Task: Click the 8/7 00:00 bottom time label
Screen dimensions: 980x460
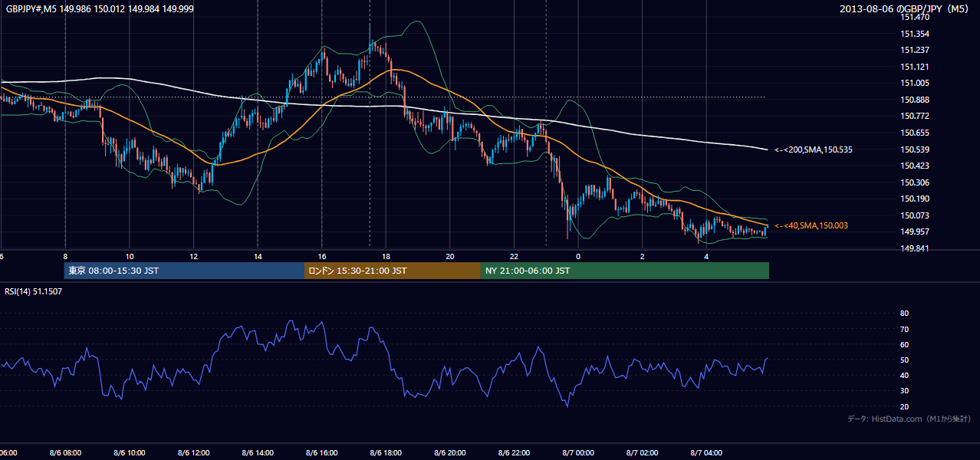Action: click(578, 453)
